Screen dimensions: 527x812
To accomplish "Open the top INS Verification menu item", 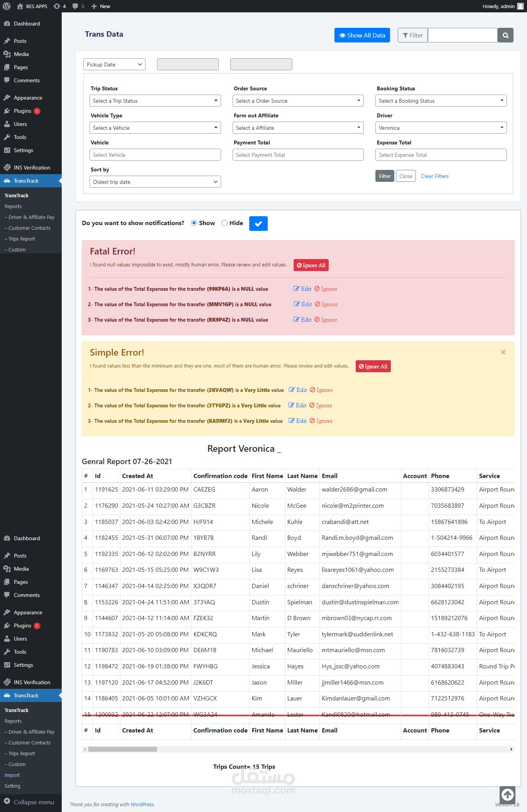I will (31, 168).
